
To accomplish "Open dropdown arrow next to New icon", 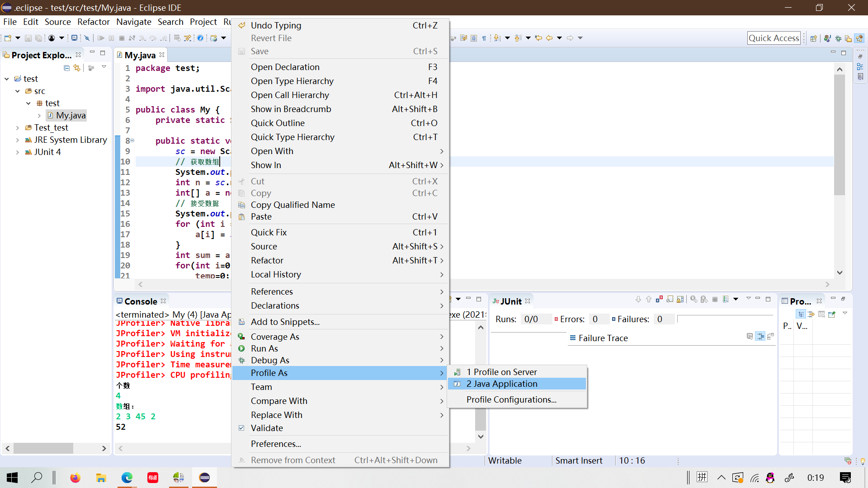I will (18, 38).
